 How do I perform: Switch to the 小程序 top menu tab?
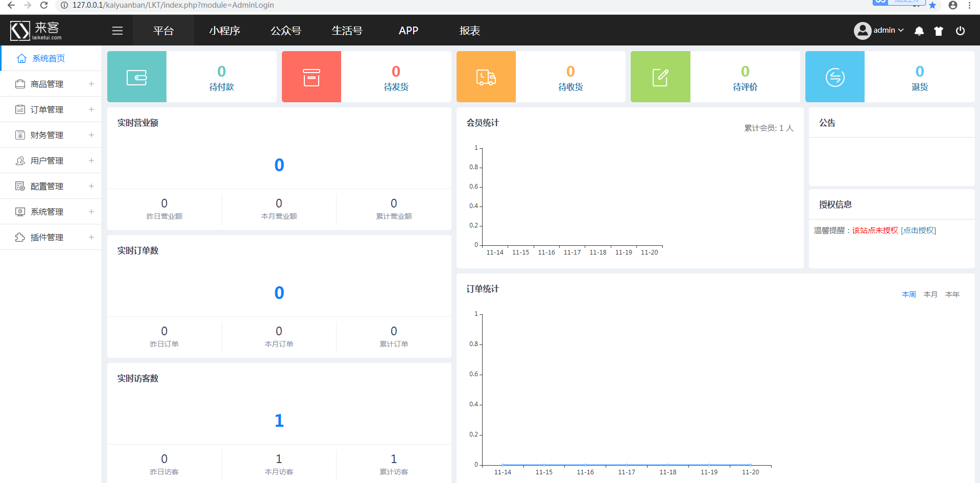225,31
